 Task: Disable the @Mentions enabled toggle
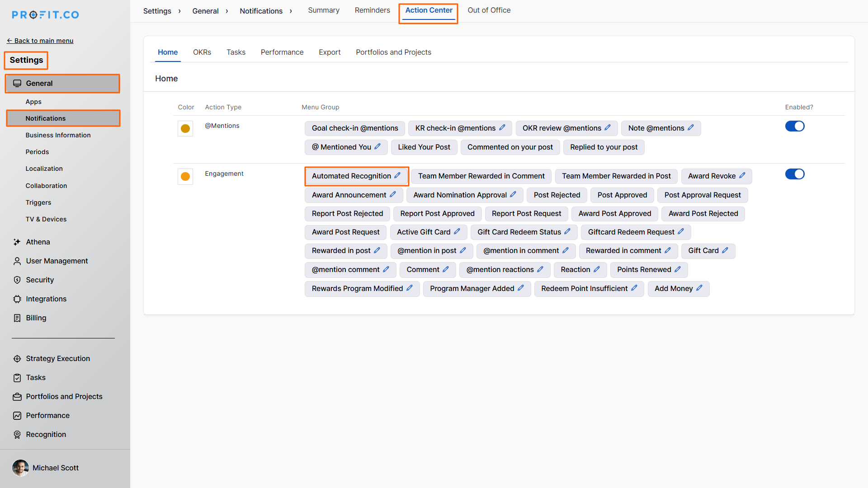[795, 126]
